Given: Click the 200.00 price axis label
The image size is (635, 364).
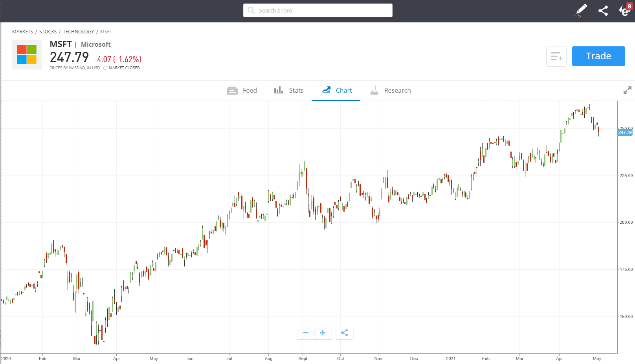Looking at the screenshot, I should coord(626,222).
